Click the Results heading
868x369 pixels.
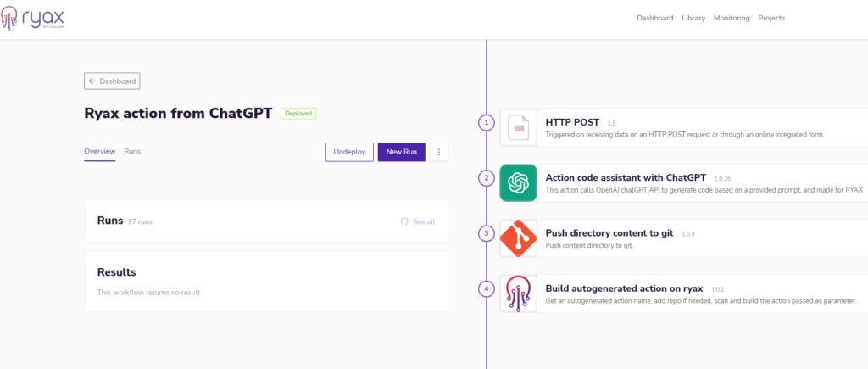(117, 272)
